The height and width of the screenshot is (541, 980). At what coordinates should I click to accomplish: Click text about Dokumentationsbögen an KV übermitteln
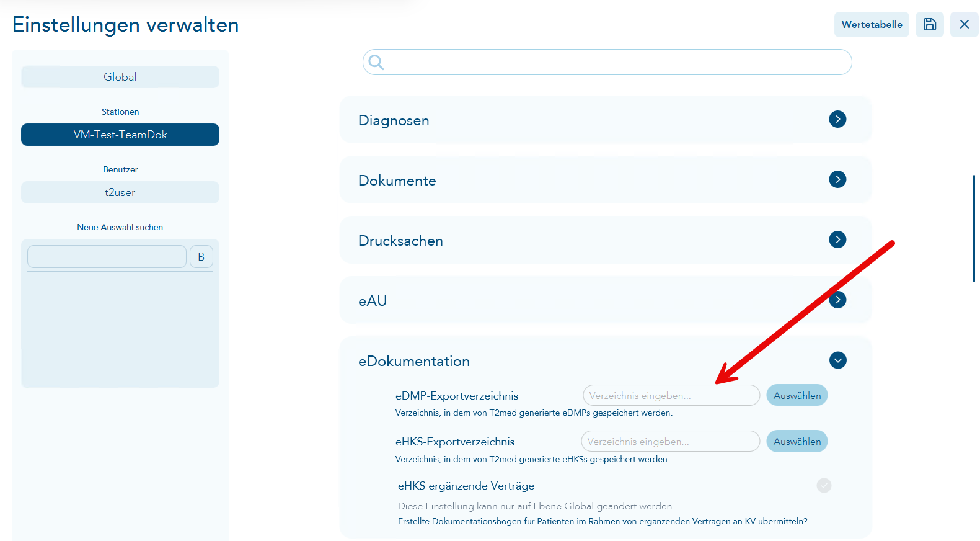pos(603,521)
